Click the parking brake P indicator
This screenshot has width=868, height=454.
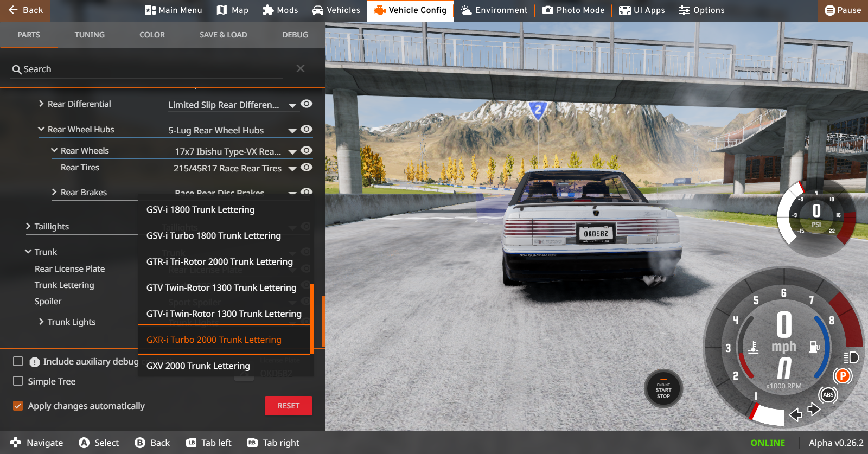click(843, 375)
